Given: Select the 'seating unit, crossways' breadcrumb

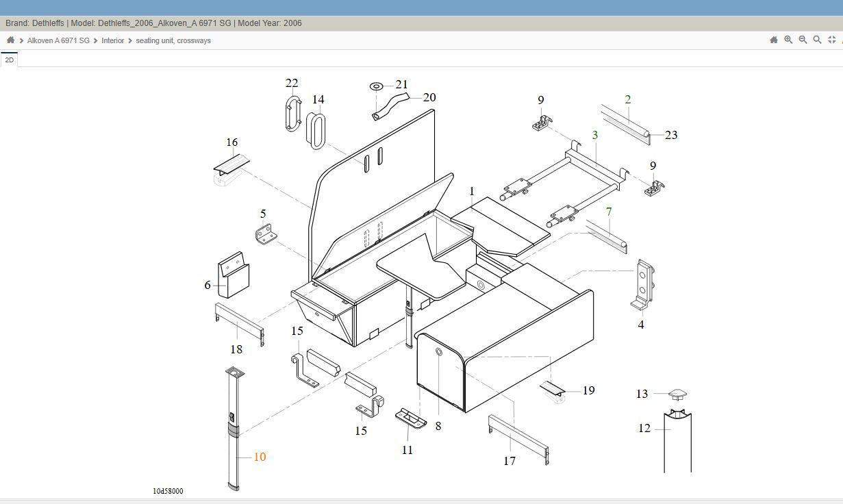Looking at the screenshot, I should (173, 40).
